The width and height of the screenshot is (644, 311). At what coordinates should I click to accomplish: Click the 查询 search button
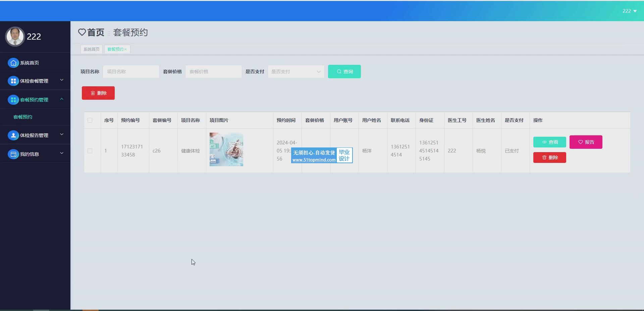pyautogui.click(x=344, y=71)
